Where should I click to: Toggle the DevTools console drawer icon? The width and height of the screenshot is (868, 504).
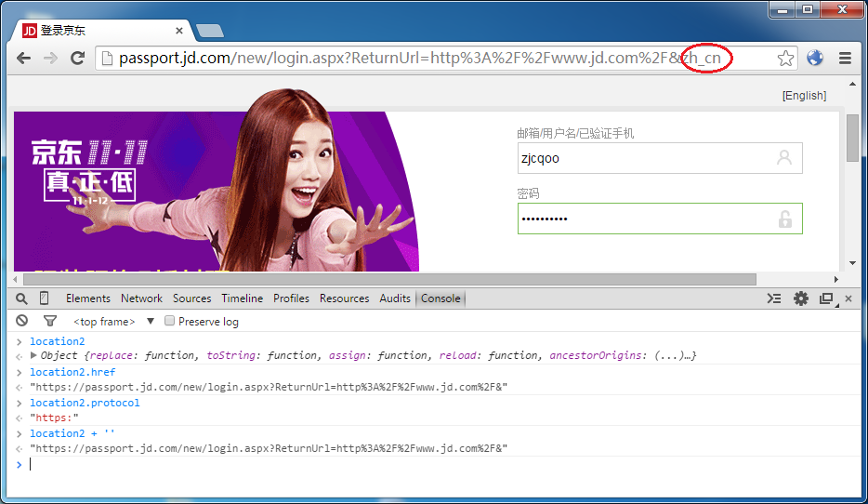[774, 298]
